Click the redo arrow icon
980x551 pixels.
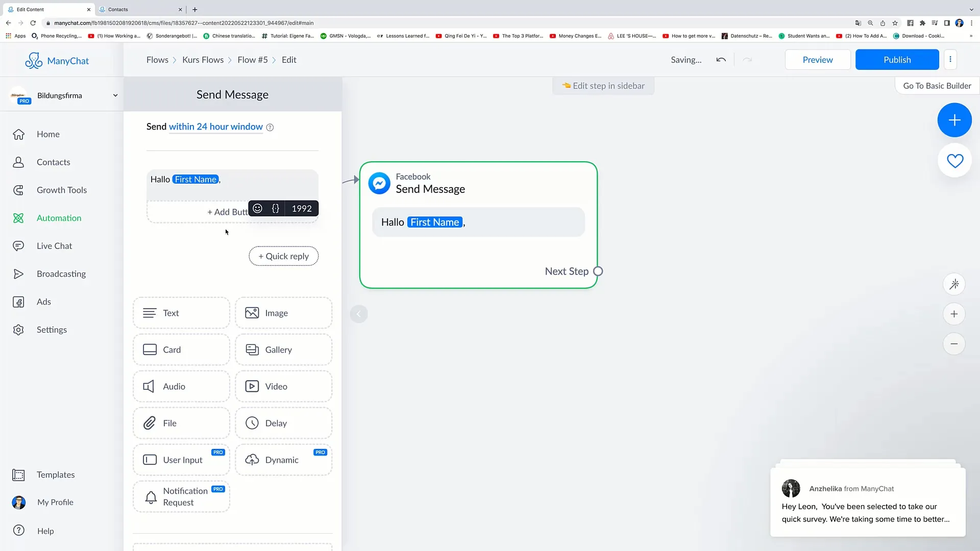click(x=747, y=60)
